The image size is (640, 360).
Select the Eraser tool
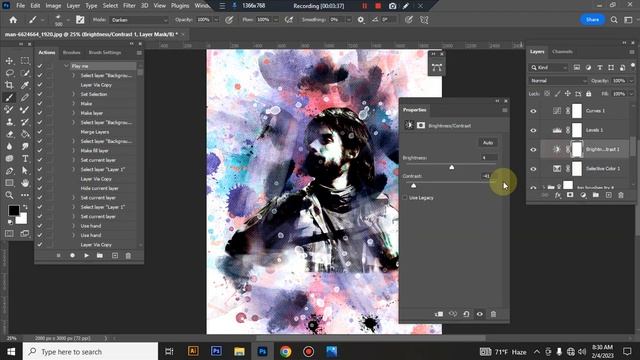pos(9,134)
